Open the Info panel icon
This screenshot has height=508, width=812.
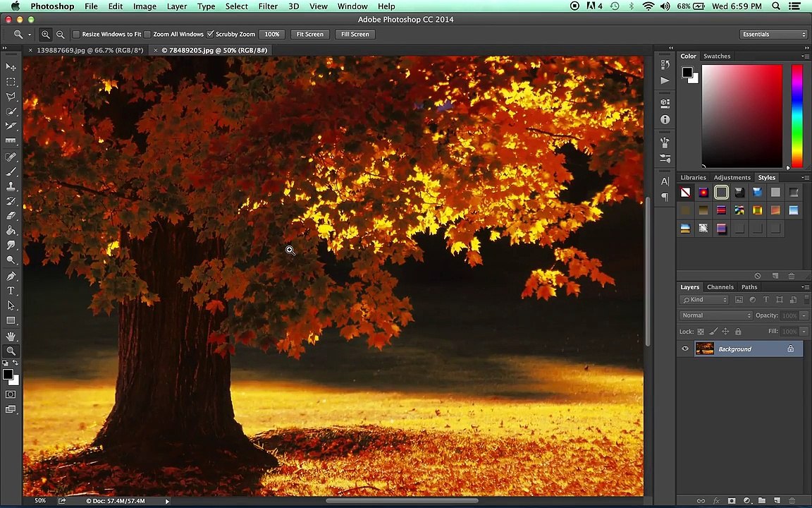[x=665, y=120]
